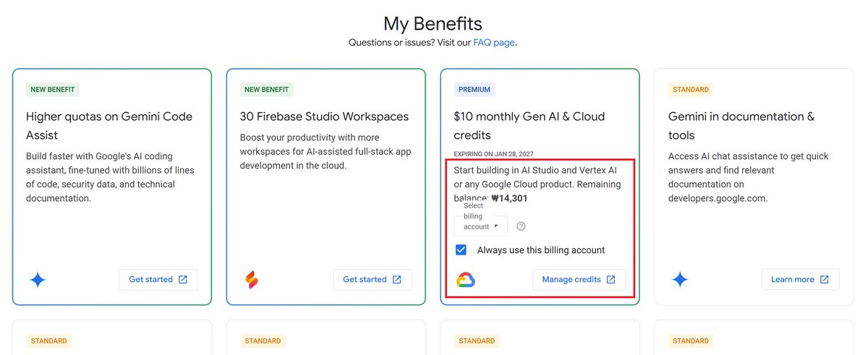Click NEW BENEFIT badge on Firebase Studio card
Viewport: 868px width, 355px height.
266,90
